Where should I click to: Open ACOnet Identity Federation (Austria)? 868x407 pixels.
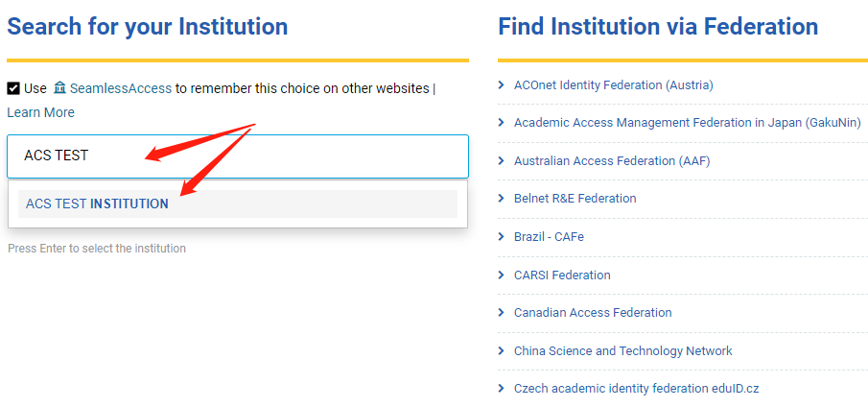click(x=613, y=84)
